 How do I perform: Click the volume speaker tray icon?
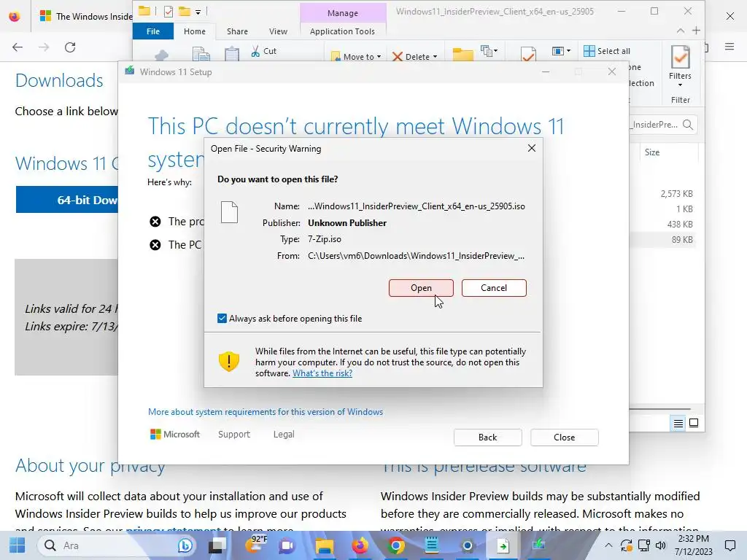point(660,545)
